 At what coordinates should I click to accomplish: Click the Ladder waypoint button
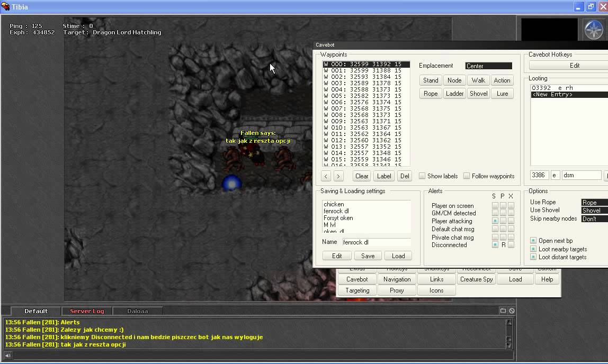pos(454,93)
